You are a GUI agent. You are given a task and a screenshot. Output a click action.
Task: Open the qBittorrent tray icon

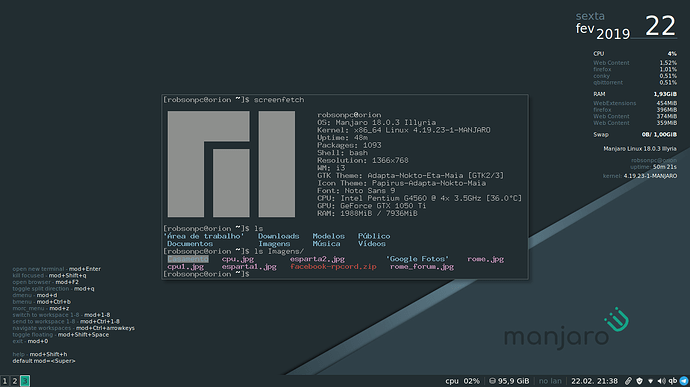point(672,381)
